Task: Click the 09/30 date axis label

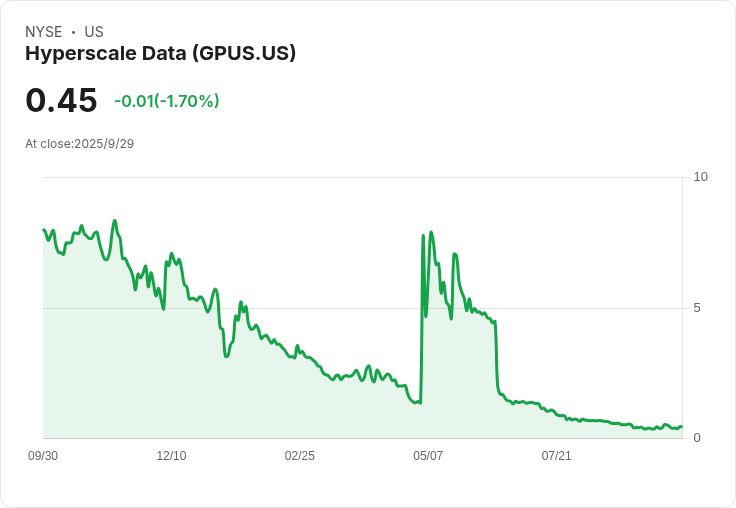Action: (x=43, y=456)
